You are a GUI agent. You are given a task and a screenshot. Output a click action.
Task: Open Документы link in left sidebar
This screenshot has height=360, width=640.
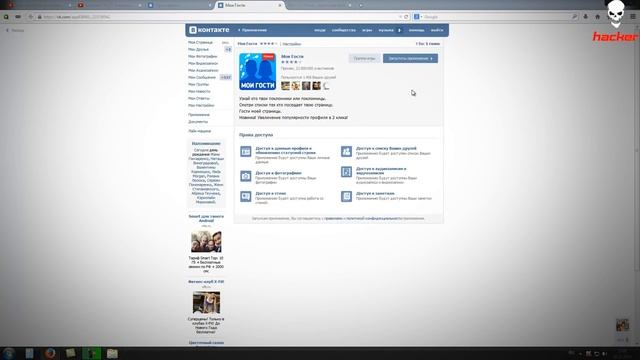coord(198,122)
